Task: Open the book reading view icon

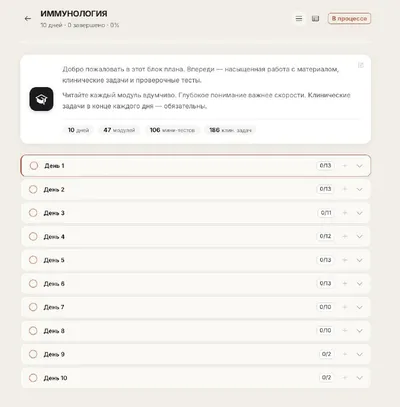Action: click(315, 19)
